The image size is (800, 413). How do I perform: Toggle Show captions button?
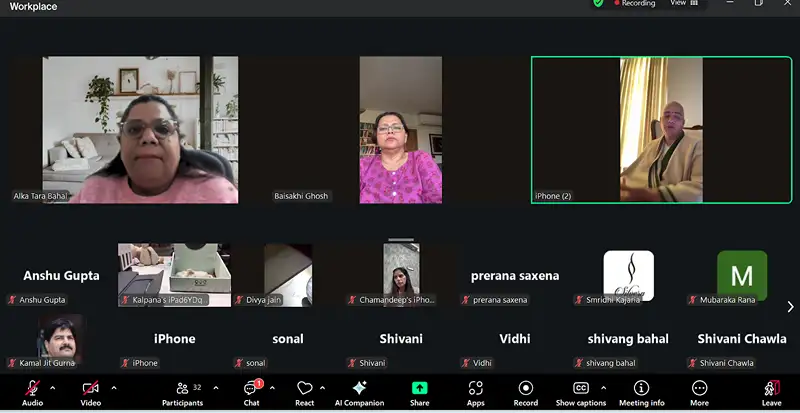point(581,388)
